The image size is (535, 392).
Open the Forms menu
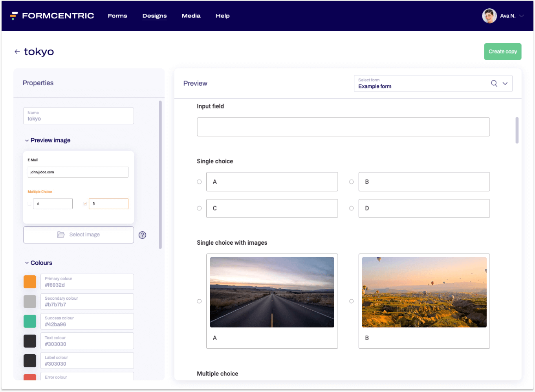coord(117,16)
